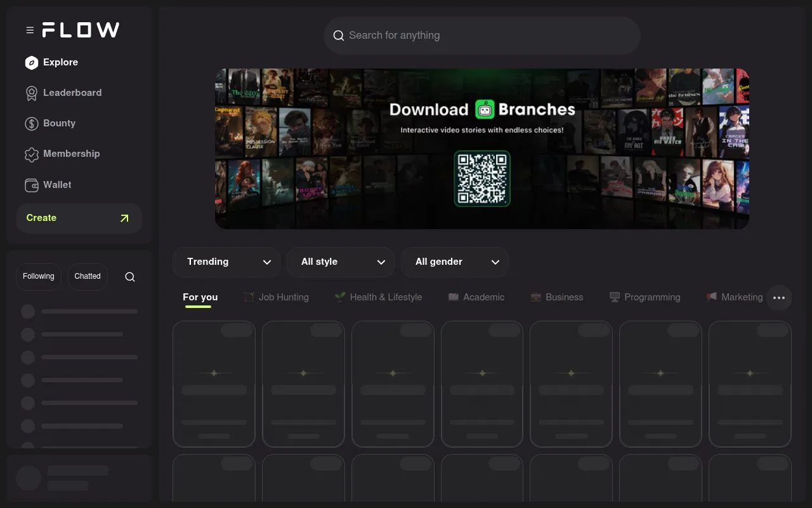The image size is (812, 508).
Task: Switch to the Programming tab
Action: pyautogui.click(x=645, y=297)
